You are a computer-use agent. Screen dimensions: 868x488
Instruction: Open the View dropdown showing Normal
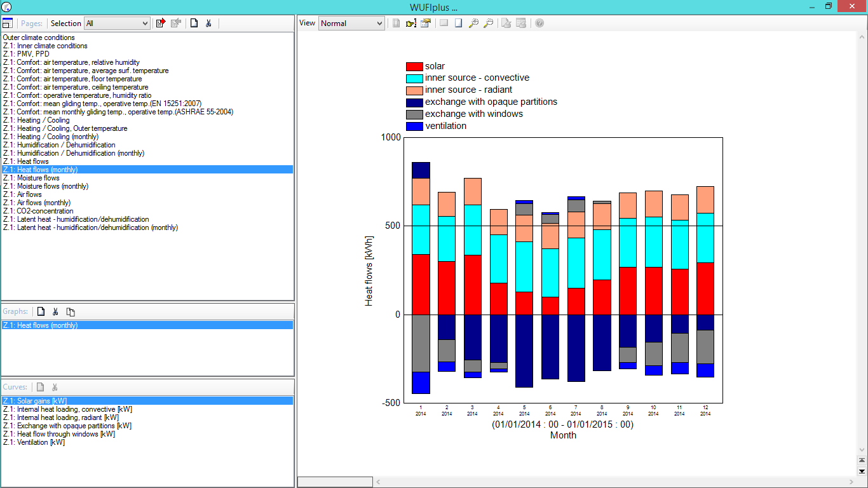coord(351,24)
